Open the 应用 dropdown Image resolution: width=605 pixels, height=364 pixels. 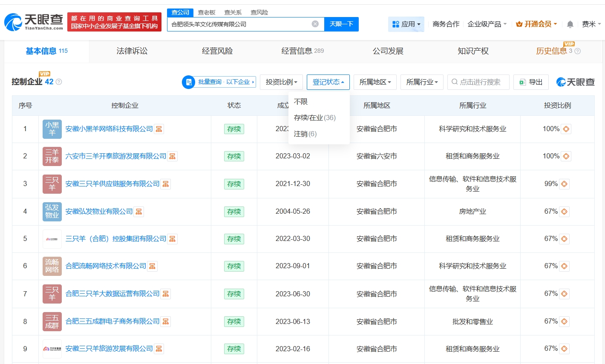pyautogui.click(x=406, y=24)
